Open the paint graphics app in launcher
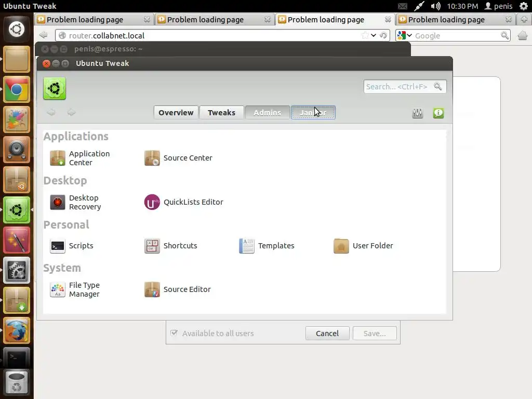Screen dimensions: 532x399 point(17,119)
